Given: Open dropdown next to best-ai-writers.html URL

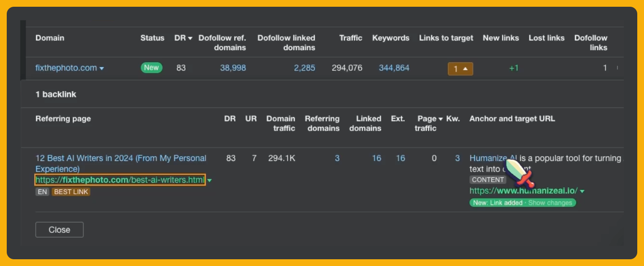Looking at the screenshot, I should tap(209, 180).
